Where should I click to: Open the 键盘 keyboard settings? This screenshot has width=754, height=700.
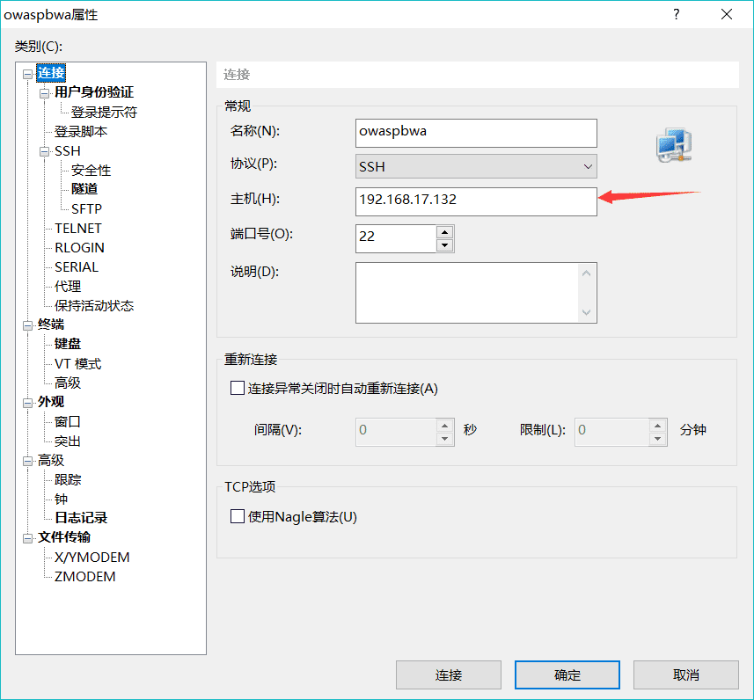click(67, 343)
